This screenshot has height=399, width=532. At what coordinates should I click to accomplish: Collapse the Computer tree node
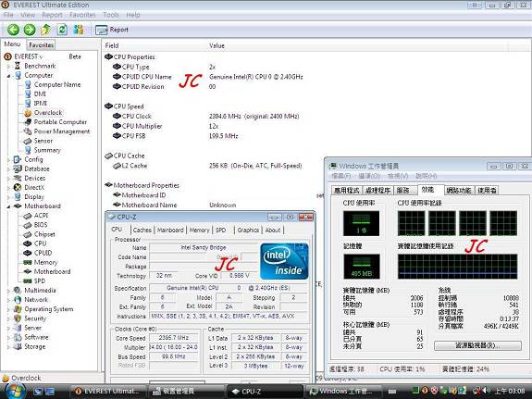coord(8,76)
